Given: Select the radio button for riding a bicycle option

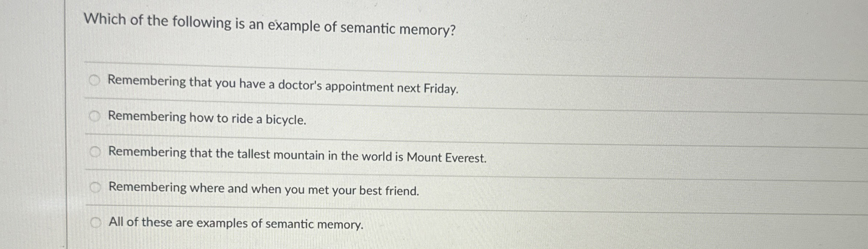Looking at the screenshot, I should [95, 115].
